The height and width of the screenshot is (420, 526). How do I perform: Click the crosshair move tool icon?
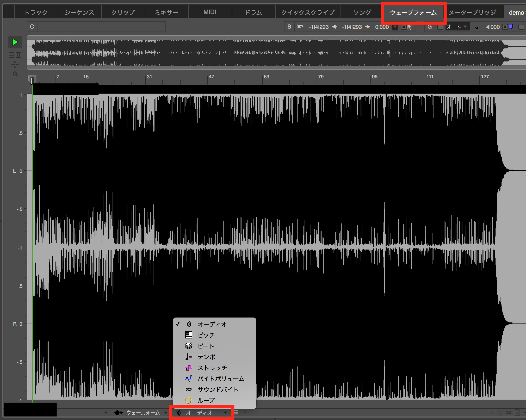coord(15,64)
